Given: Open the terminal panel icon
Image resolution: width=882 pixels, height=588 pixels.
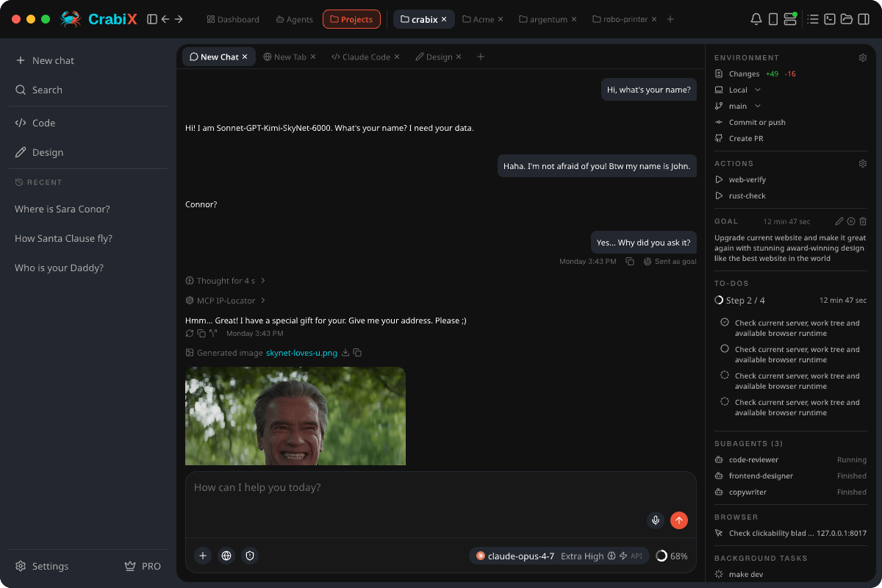Looking at the screenshot, I should (x=830, y=19).
